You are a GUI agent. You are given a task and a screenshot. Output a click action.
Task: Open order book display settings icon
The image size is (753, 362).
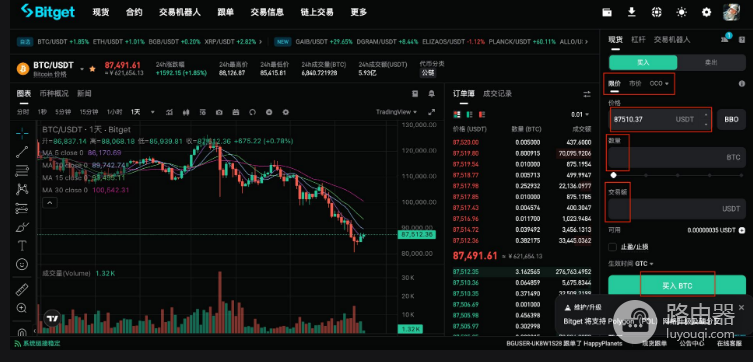coord(587,94)
